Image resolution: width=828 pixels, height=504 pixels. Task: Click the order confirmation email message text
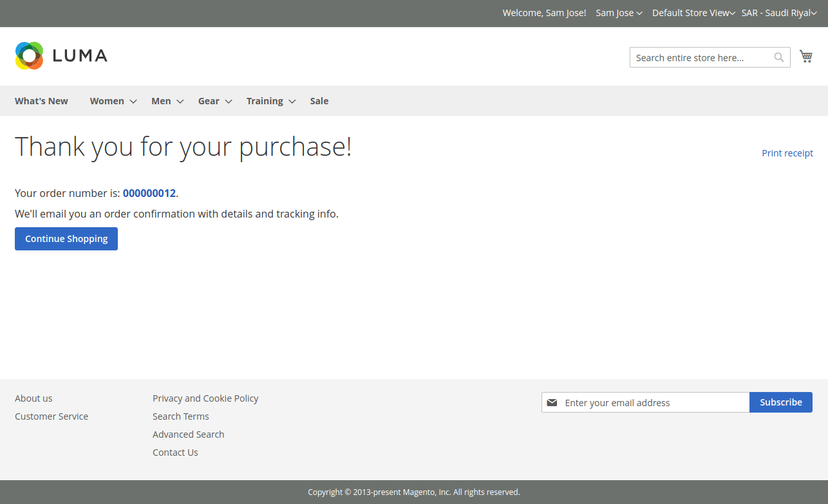(176, 214)
